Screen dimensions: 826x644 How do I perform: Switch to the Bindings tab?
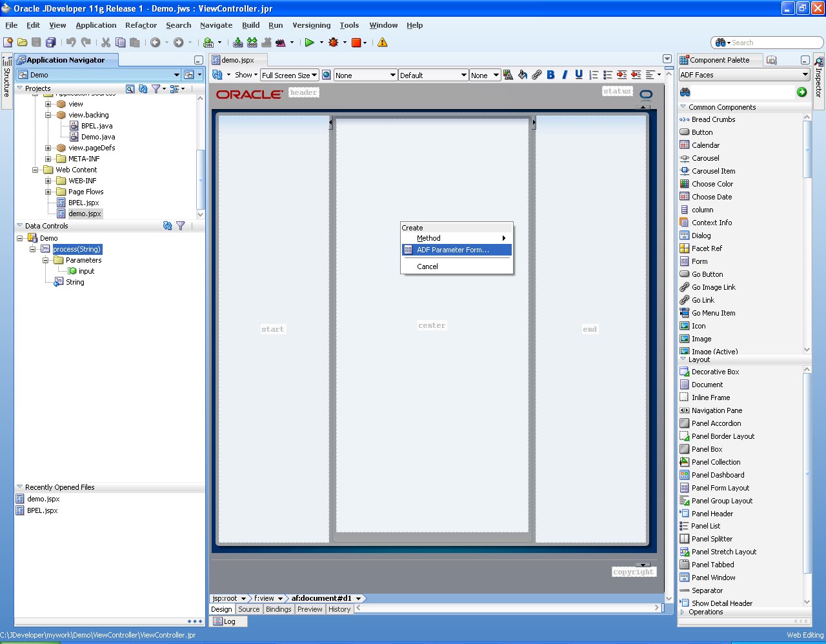pos(279,609)
